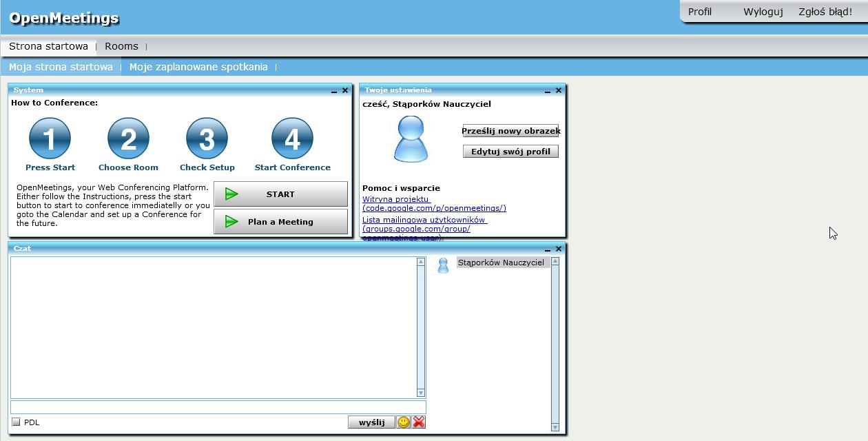Click the step 4 Start Conference circle icon
This screenshot has width=868, height=441.
pos(292,139)
